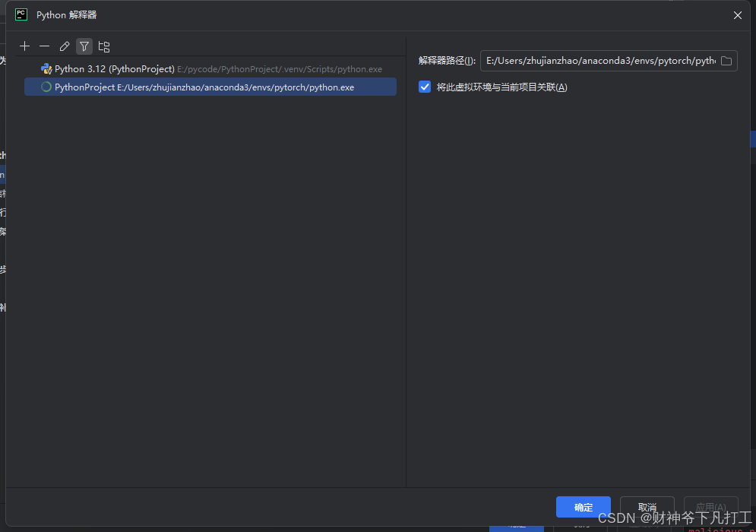
Task: Edit the selected interpreter via the pencil icon
Action: [64, 46]
